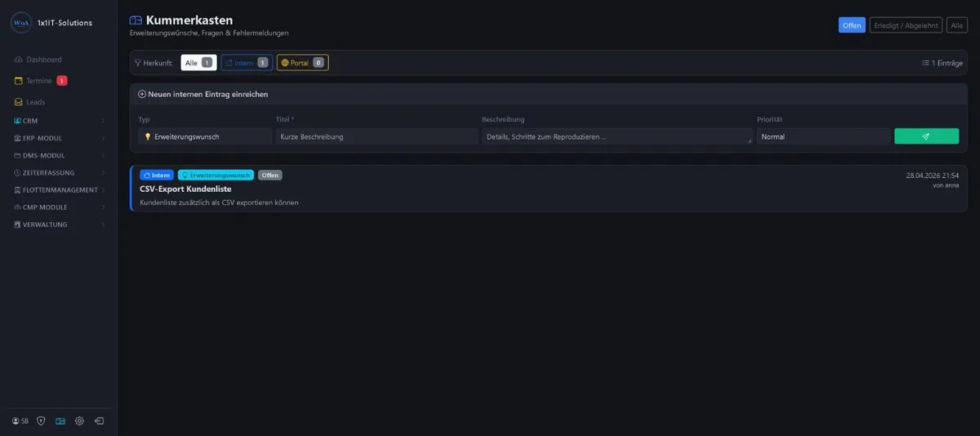Select the top-right Alle status filter
This screenshot has width=980, height=436.
(957, 25)
